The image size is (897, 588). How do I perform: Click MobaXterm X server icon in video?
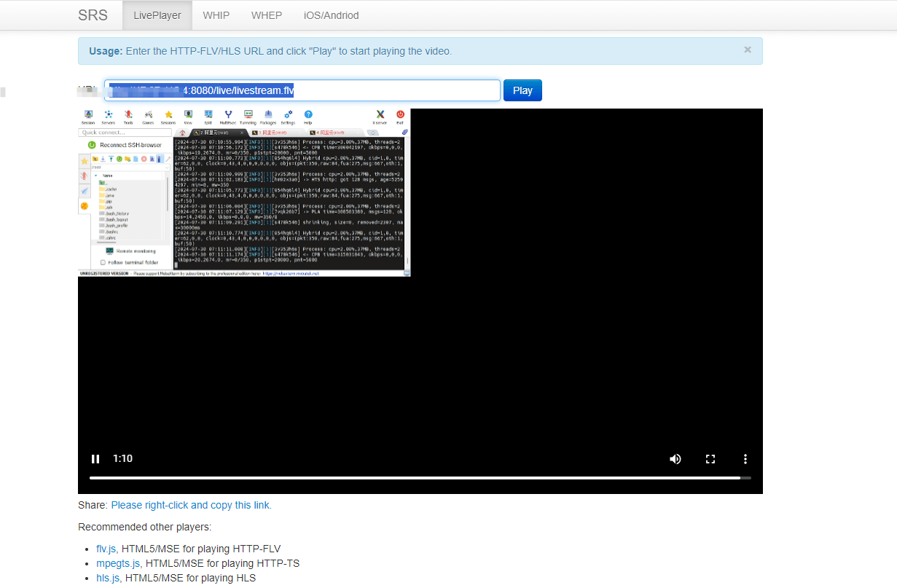click(380, 117)
